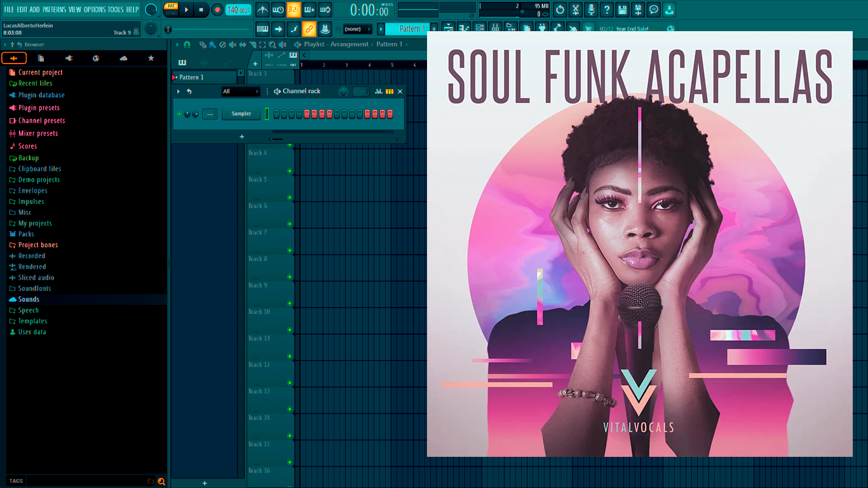Switch Pattern/Song mode with the PAT button
Viewport: 868px width, 488px height.
pyautogui.click(x=171, y=6)
